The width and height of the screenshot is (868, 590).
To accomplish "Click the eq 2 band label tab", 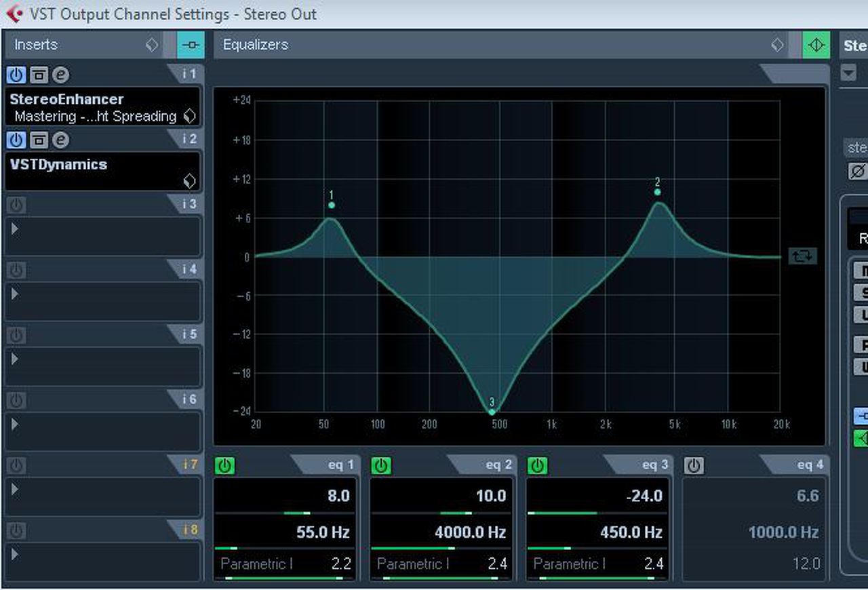I will pos(482,465).
